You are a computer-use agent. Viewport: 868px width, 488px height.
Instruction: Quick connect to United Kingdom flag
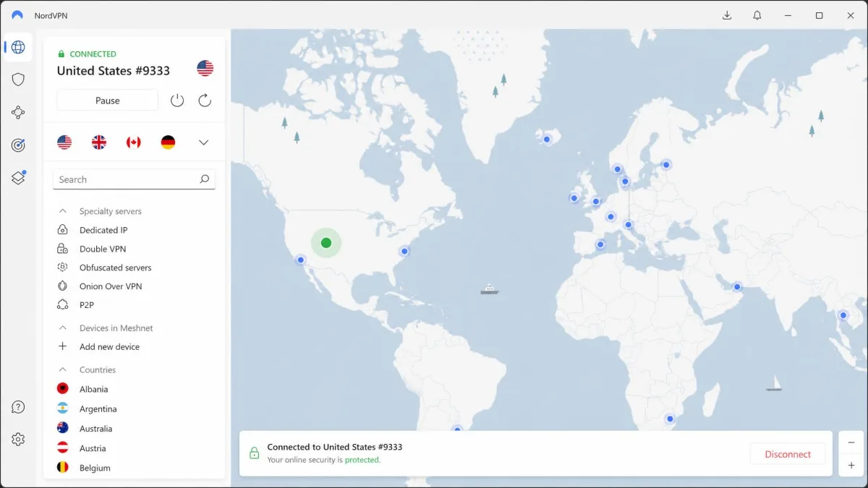(99, 142)
